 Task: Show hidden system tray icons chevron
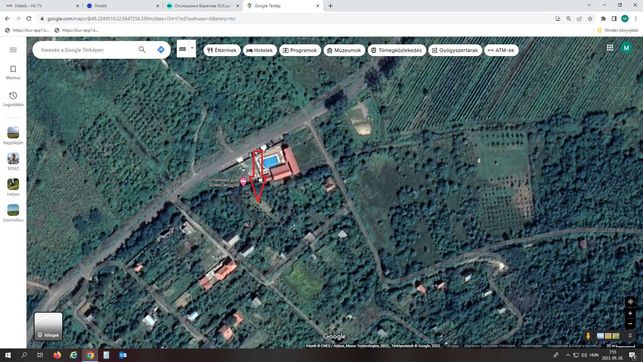coord(568,355)
